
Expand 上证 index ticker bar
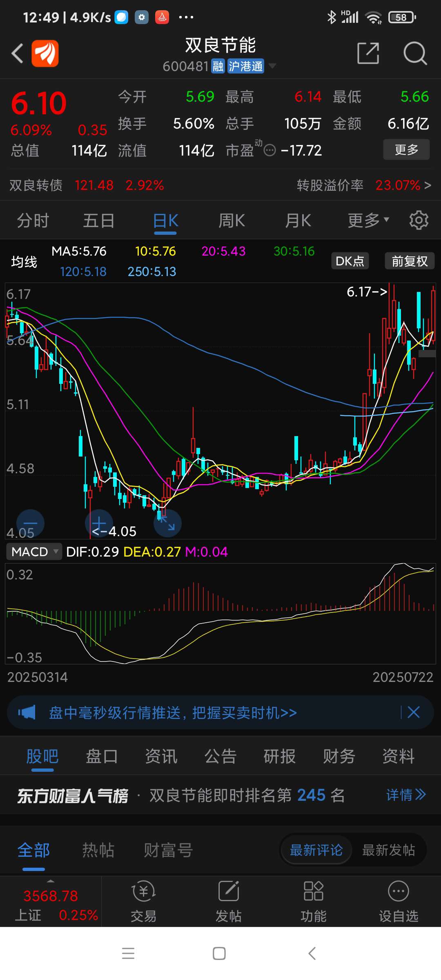click(x=51, y=902)
